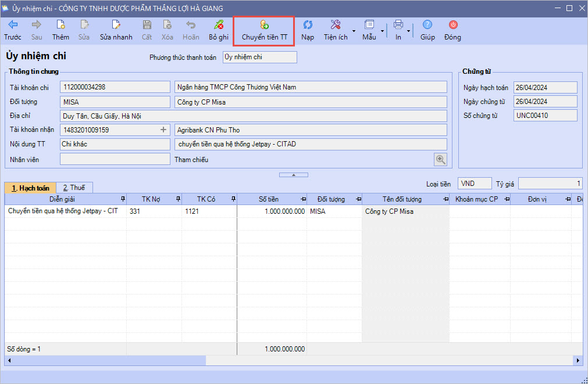
Task: Click the plus button beside Tài khoản nhận
Action: (x=164, y=130)
